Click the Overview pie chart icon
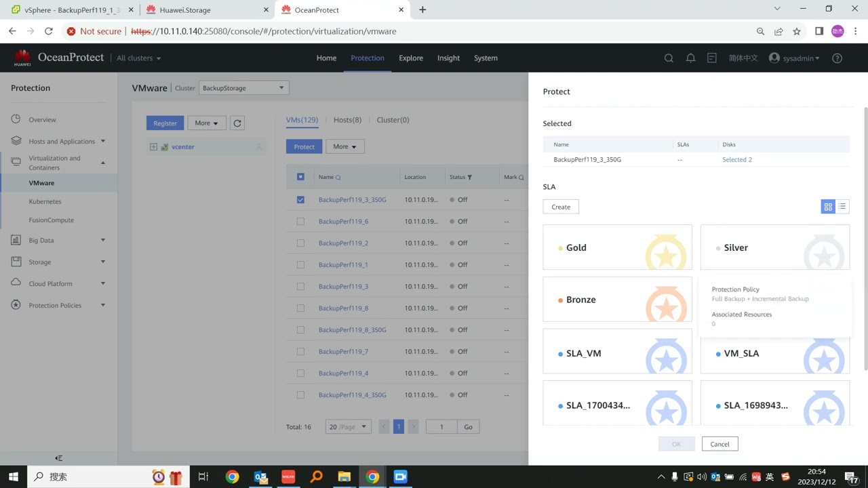This screenshot has width=868, height=488. [x=16, y=119]
